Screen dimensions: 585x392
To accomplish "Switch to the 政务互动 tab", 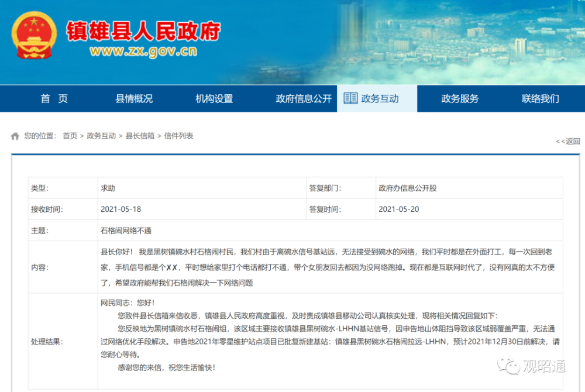I will pos(377,98).
